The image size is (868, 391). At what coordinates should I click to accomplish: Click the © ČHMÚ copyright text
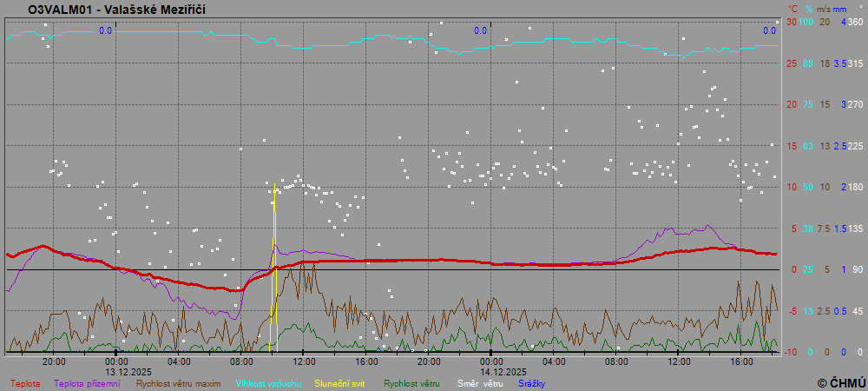click(841, 382)
